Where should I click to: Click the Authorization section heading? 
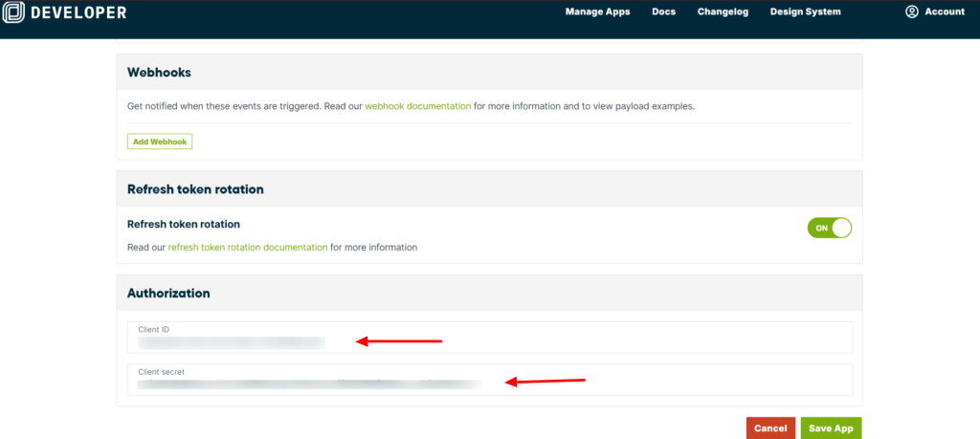[x=168, y=293]
